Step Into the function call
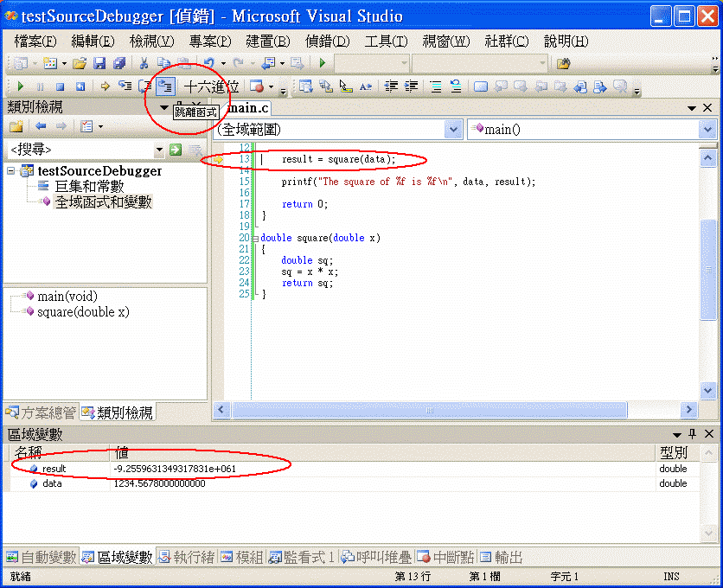 point(125,86)
